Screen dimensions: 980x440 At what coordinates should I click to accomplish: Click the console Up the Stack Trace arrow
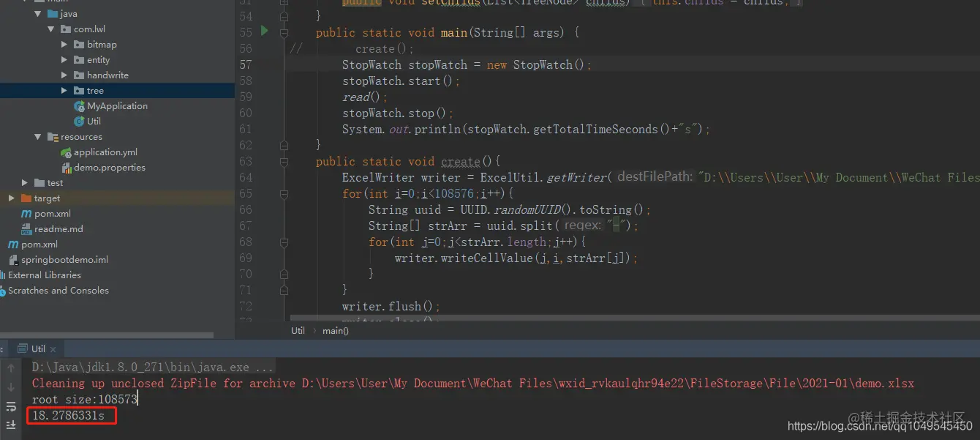pos(11,368)
